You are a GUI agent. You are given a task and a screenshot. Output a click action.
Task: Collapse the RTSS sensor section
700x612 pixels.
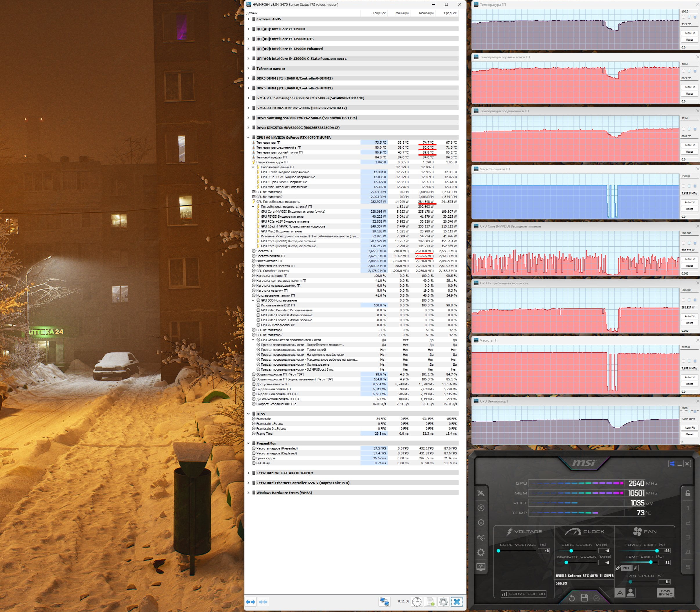(x=249, y=414)
